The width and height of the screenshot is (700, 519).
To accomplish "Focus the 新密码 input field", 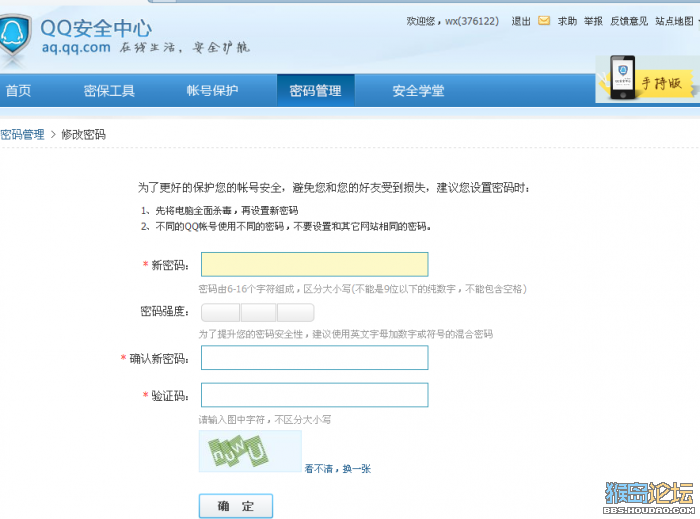I will pos(315,264).
